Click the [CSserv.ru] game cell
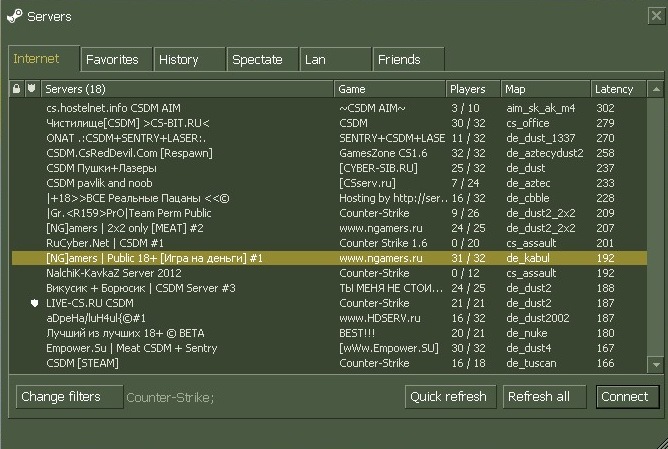Image resolution: width=668 pixels, height=449 pixels. 367,183
